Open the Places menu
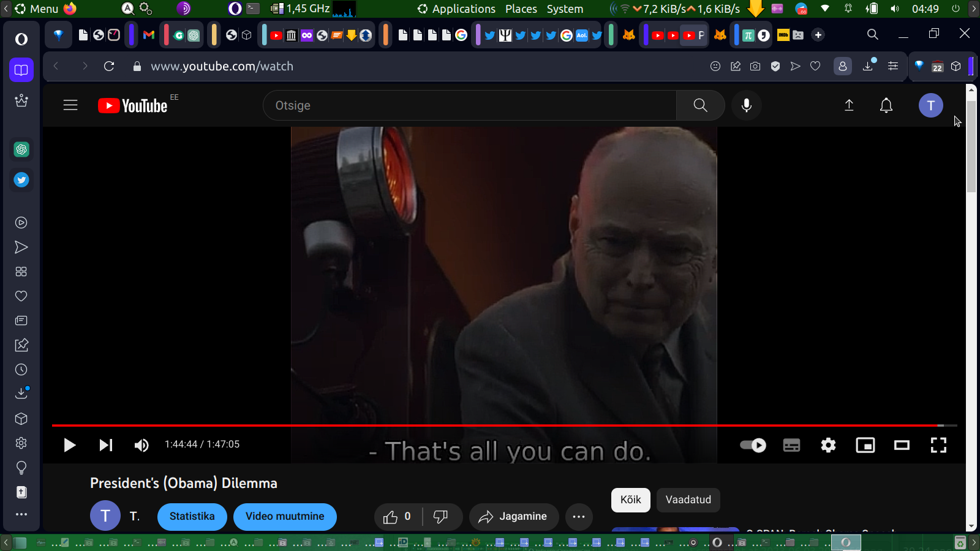The height and width of the screenshot is (551, 980). [521, 9]
